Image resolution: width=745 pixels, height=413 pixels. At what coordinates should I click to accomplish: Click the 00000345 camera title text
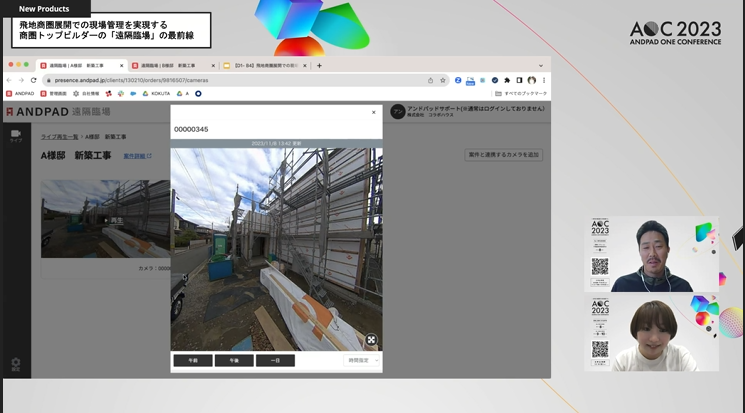[x=191, y=129]
